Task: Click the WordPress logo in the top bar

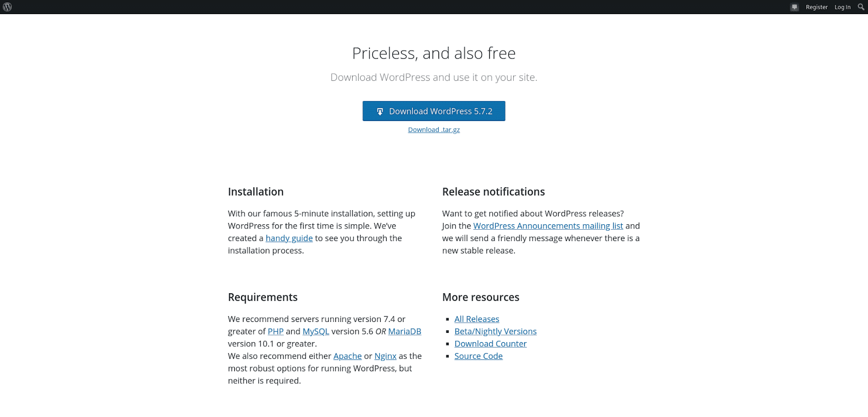Action: [x=7, y=7]
